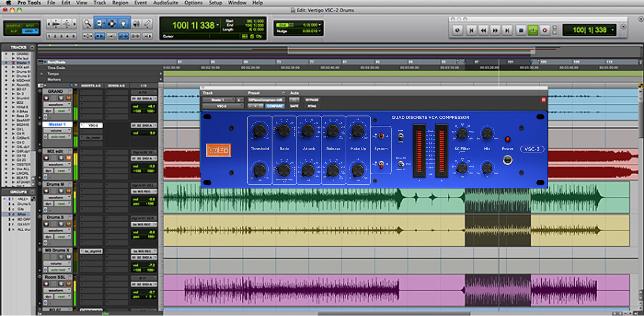Open Groups list popup menu
Viewport: 644px width, 316px height.
32,192
